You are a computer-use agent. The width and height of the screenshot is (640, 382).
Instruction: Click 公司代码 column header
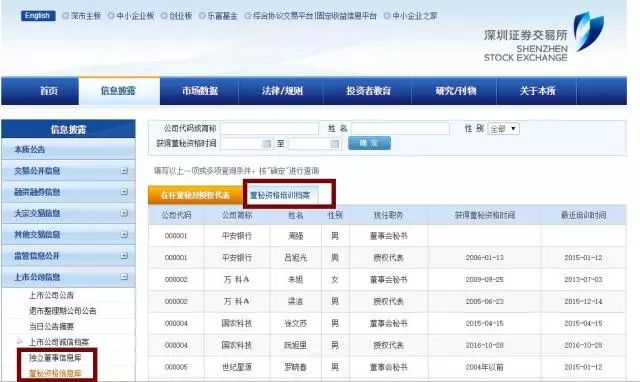point(176,215)
